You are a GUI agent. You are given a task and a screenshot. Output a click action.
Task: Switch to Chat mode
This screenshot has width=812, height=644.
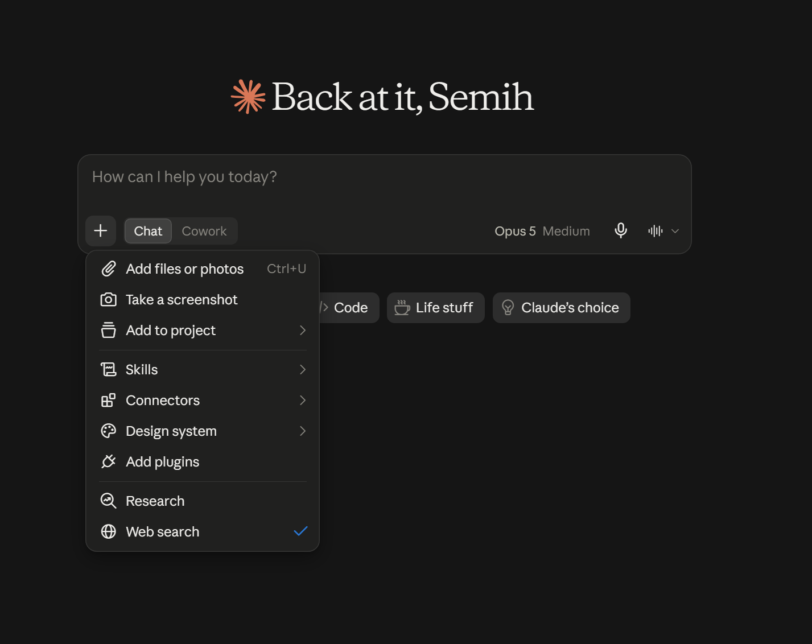tap(148, 231)
